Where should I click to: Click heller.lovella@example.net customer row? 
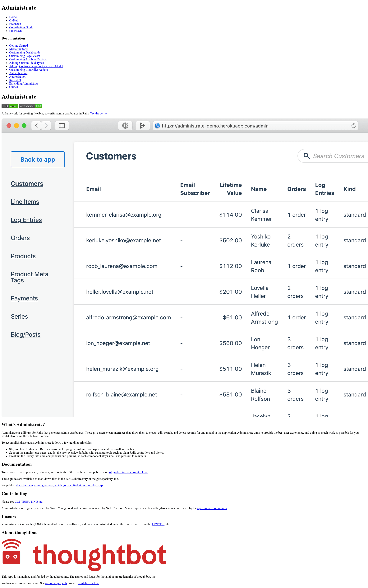click(x=221, y=292)
